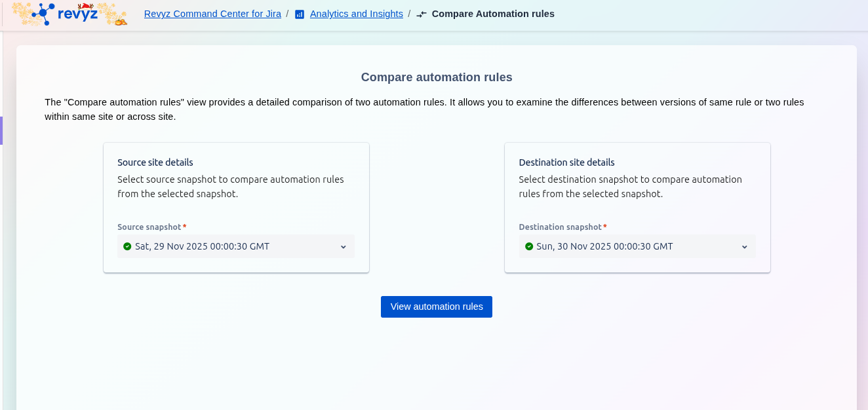Image resolution: width=868 pixels, height=410 pixels.
Task: Click the Compare automation rules page heading
Action: (437, 77)
